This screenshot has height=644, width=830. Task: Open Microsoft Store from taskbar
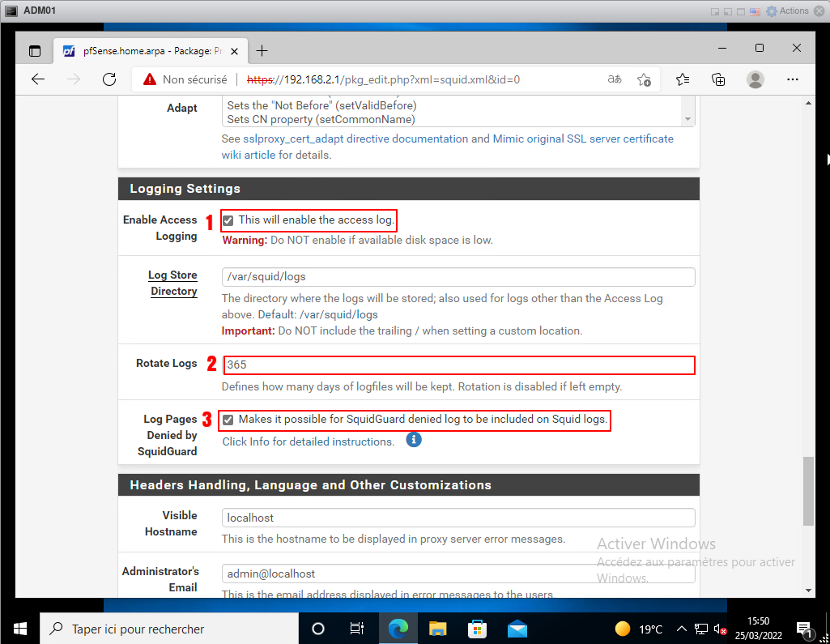click(478, 629)
